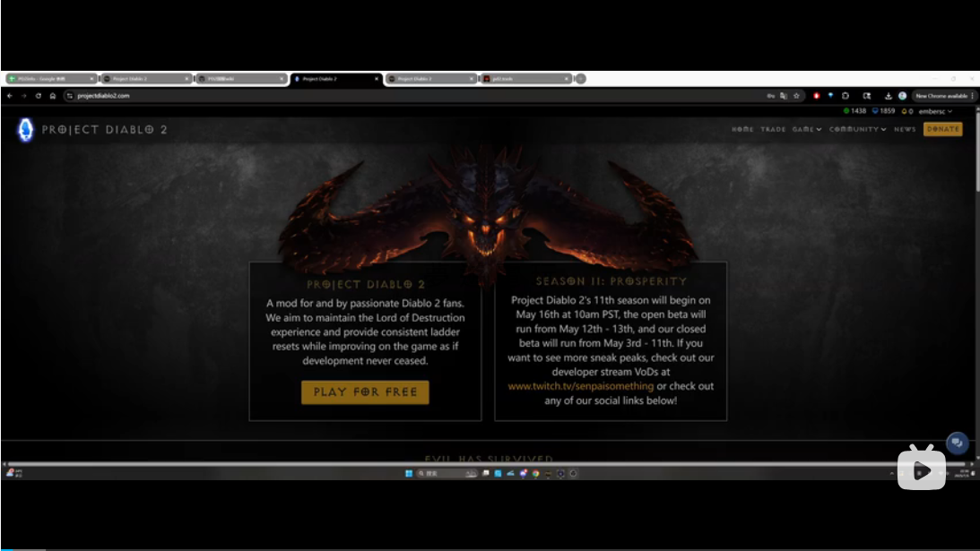Click the gold coin balance icon
Viewport: 980px width, 551px height.
(906, 111)
